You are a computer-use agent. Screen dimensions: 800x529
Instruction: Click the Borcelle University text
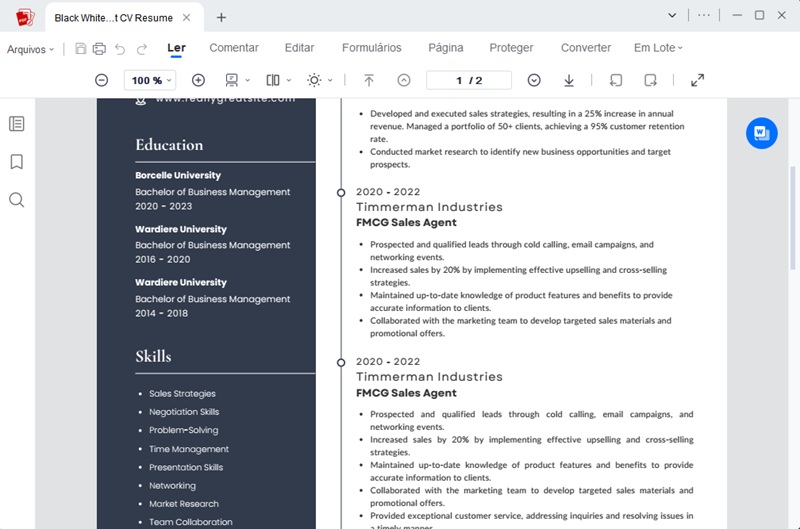coord(178,175)
